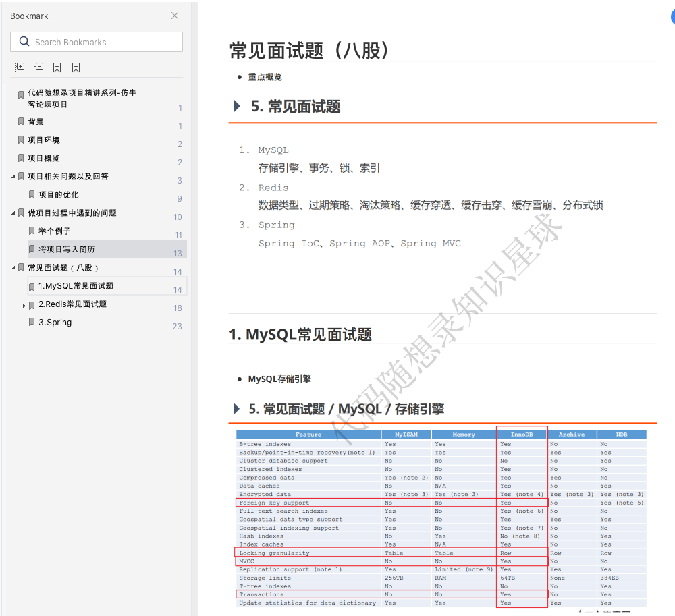Click the heading '1. MySQL常见面试题' in the page
The height and width of the screenshot is (616, 675).
(x=300, y=334)
